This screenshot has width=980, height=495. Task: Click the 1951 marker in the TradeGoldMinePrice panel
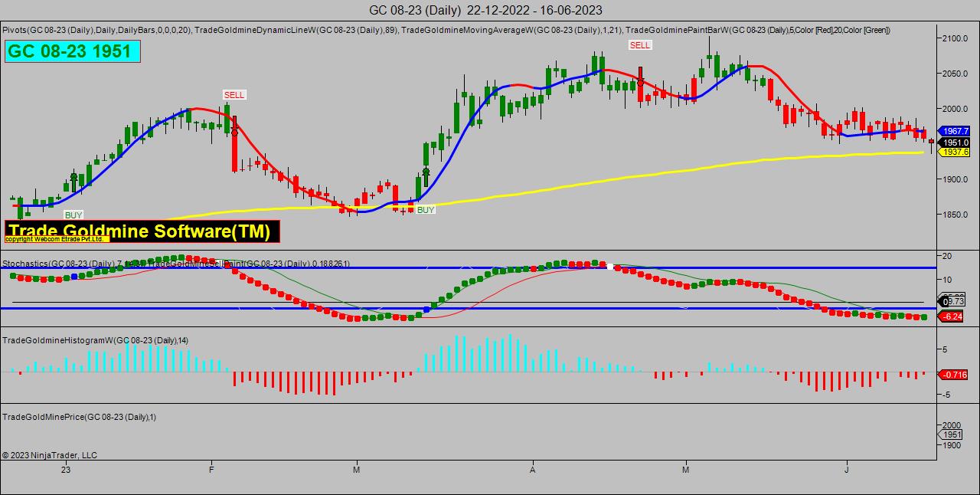click(952, 434)
